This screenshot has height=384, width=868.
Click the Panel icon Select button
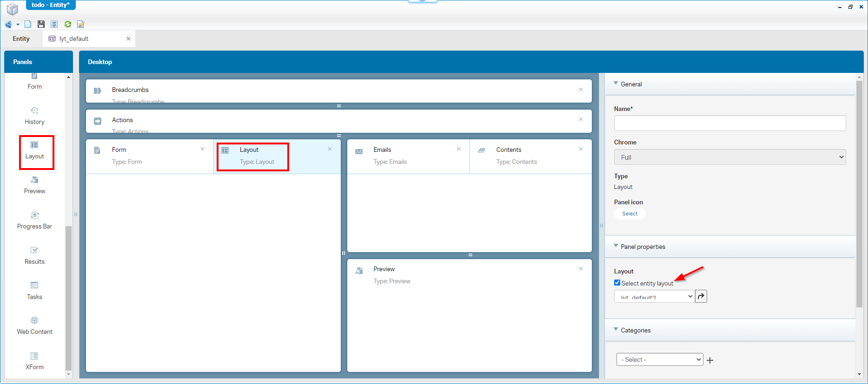[x=629, y=214]
